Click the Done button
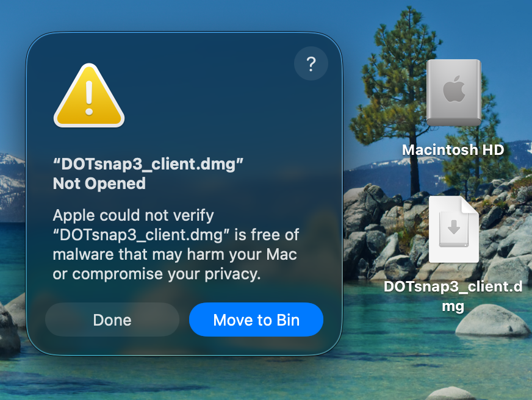The image size is (532, 400). pyautogui.click(x=112, y=320)
